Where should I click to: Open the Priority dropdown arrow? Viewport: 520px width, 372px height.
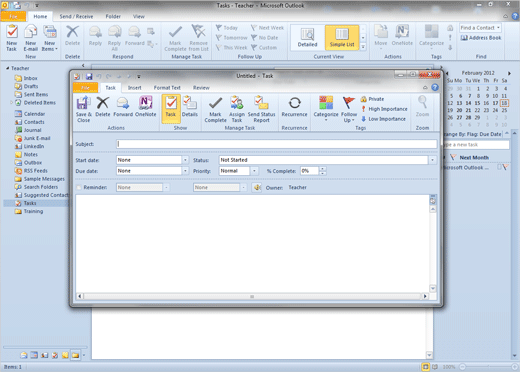(254, 171)
